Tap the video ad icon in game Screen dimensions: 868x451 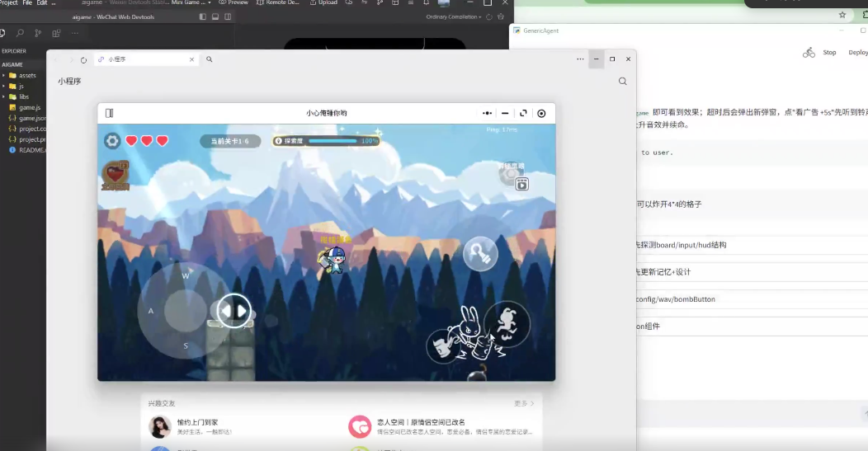521,184
